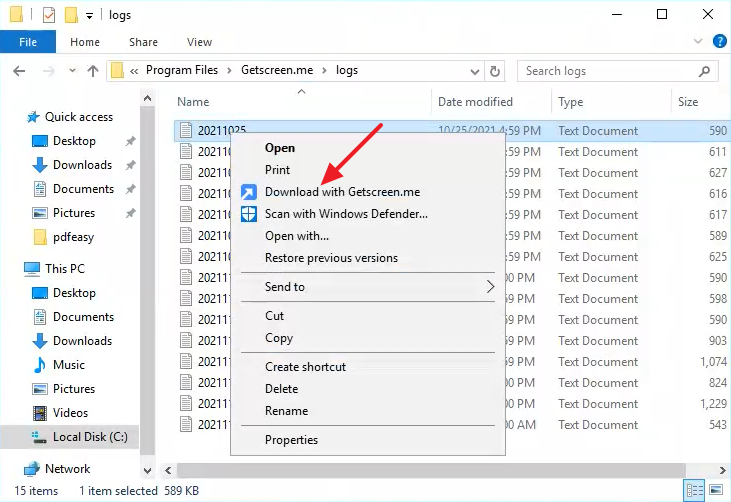Sort files by Date modified column
The width and height of the screenshot is (731, 502).
[475, 102]
